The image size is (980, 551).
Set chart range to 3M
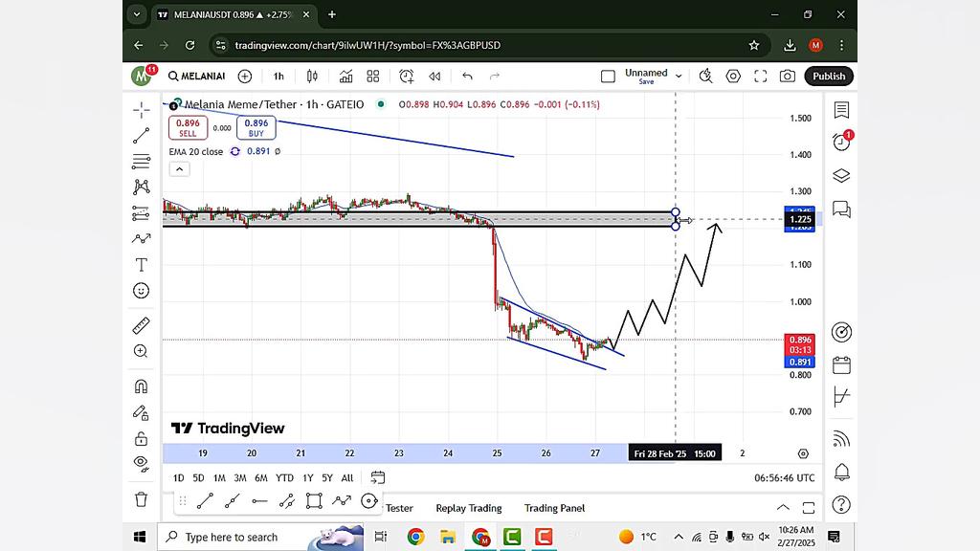(240, 478)
